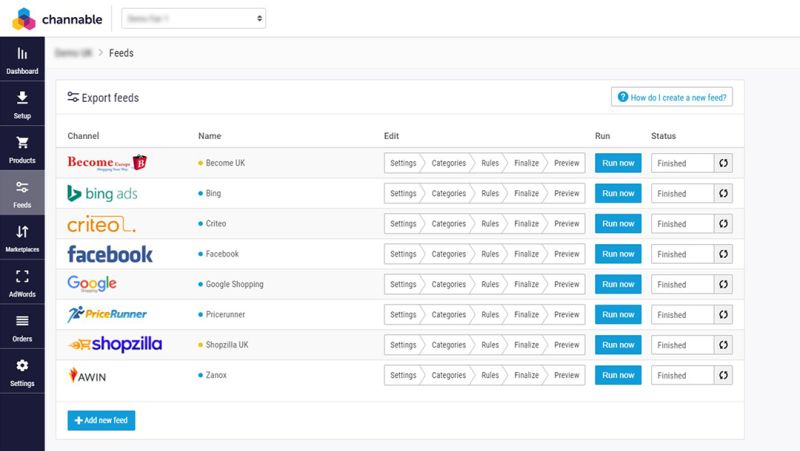Refresh status of Facebook feed
This screenshot has width=800, height=451.
coord(723,254)
